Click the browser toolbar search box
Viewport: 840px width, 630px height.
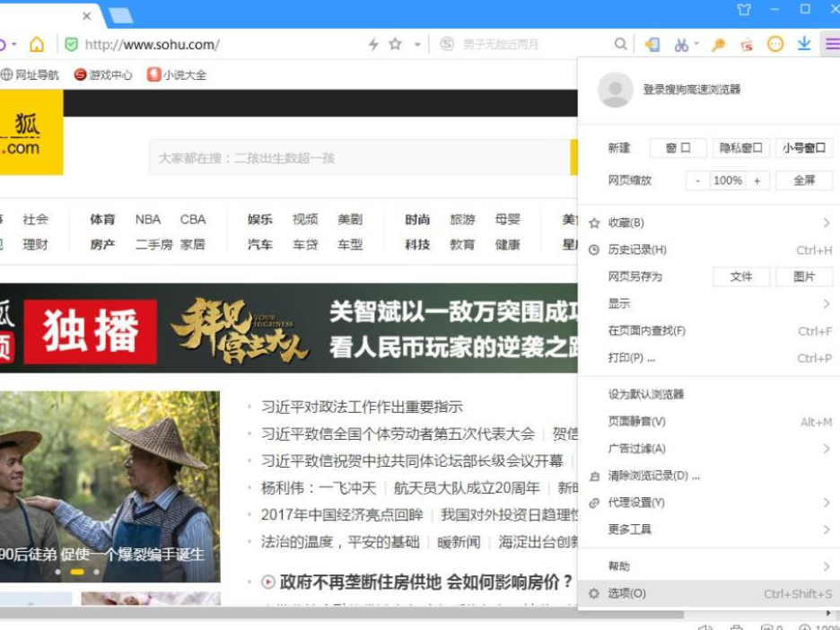point(534,44)
